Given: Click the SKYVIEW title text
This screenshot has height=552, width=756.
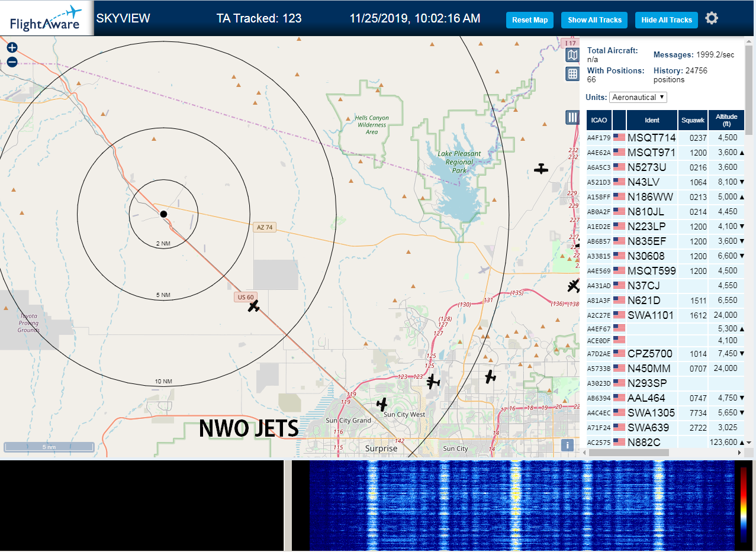Looking at the screenshot, I should click(x=123, y=18).
